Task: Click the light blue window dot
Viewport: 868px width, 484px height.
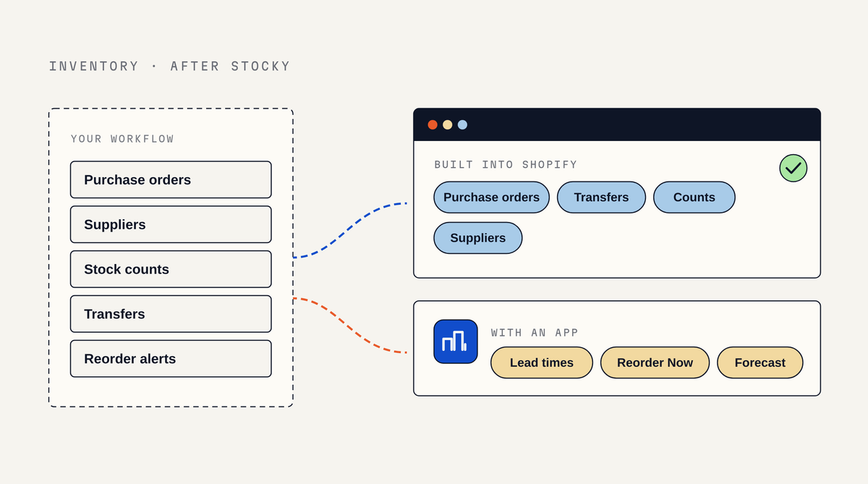Action: [x=462, y=124]
